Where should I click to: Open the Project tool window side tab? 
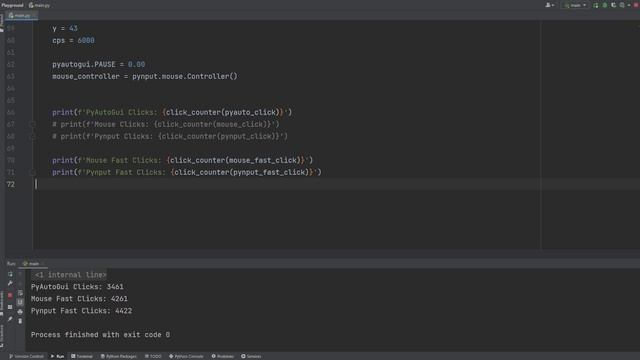[2, 24]
